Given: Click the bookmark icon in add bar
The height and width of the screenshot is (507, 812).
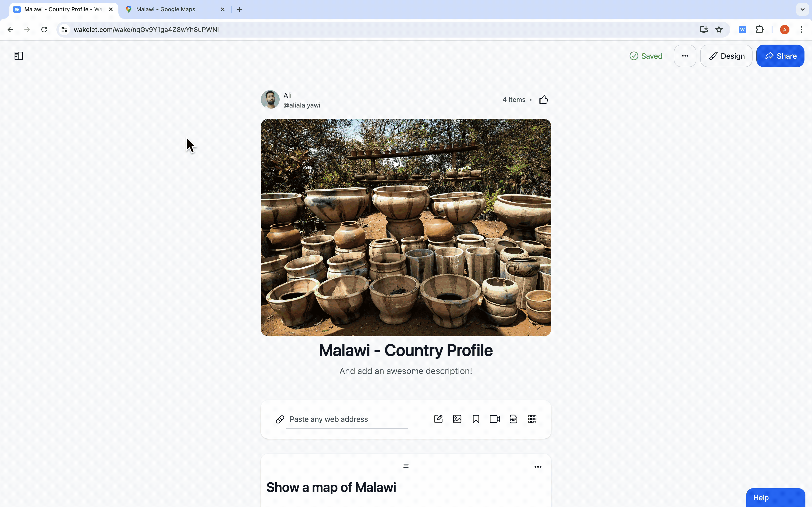Looking at the screenshot, I should [476, 419].
